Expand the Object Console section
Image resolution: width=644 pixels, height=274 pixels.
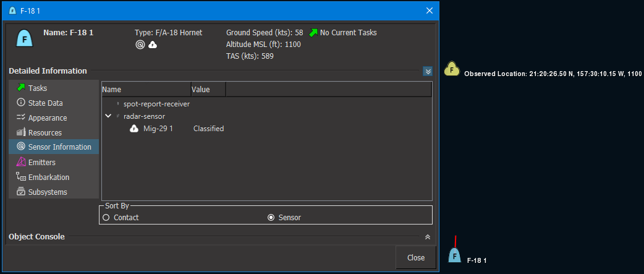pyautogui.click(x=428, y=237)
